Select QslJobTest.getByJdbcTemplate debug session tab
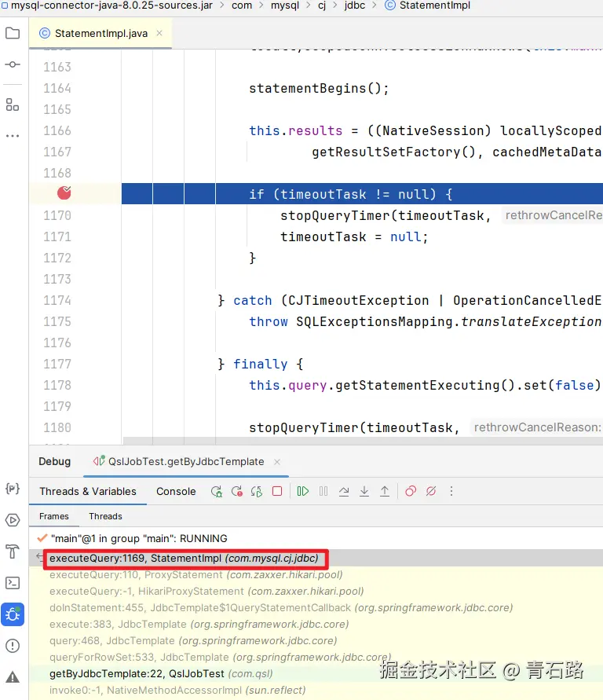 (x=186, y=461)
